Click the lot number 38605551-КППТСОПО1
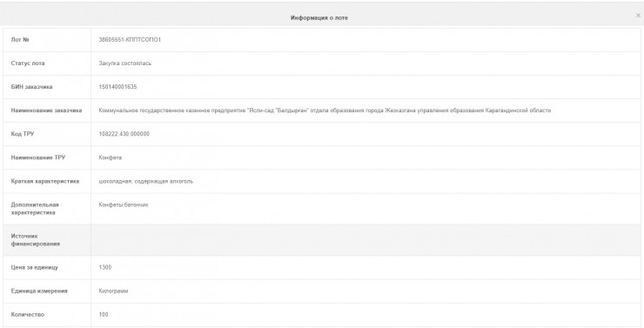 click(x=130, y=40)
